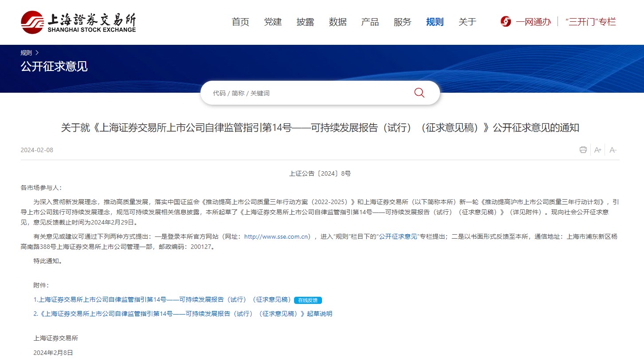Click the 公开征求意见 banner heading

coord(54,67)
